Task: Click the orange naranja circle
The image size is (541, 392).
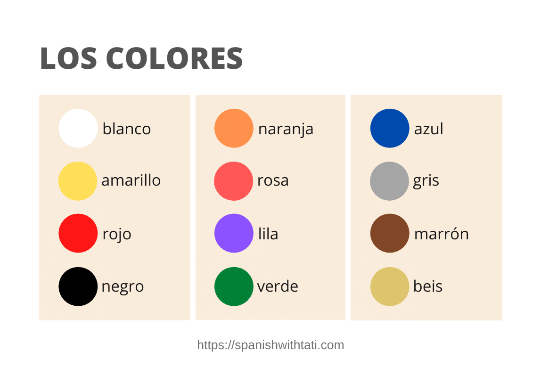Action: click(234, 128)
